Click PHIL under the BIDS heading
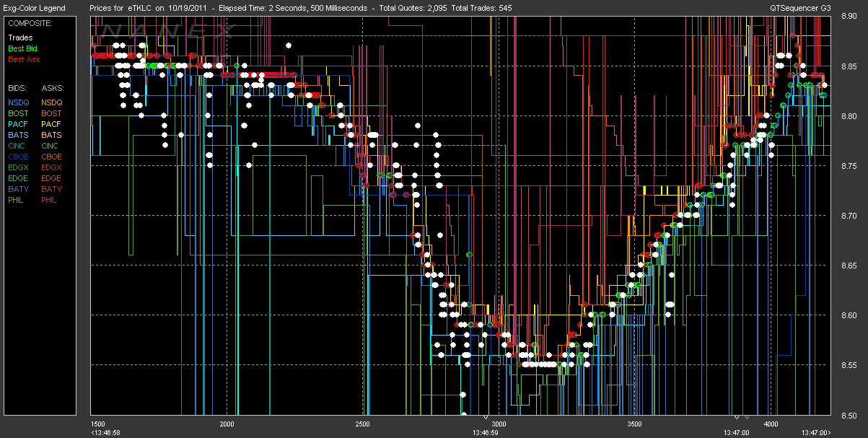Viewport: 868px width, 438px height. pyautogui.click(x=17, y=200)
